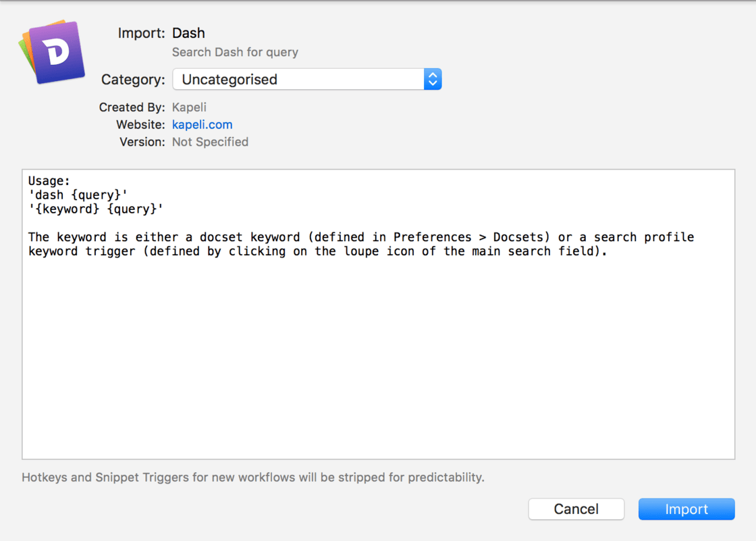Image resolution: width=756 pixels, height=541 pixels.
Task: Click inside the usage description text box
Action: point(379,314)
